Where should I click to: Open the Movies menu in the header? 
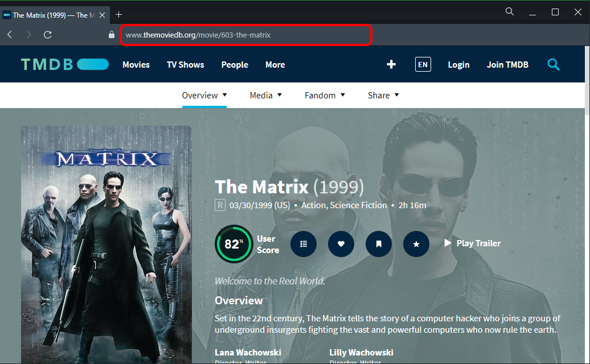click(x=136, y=65)
